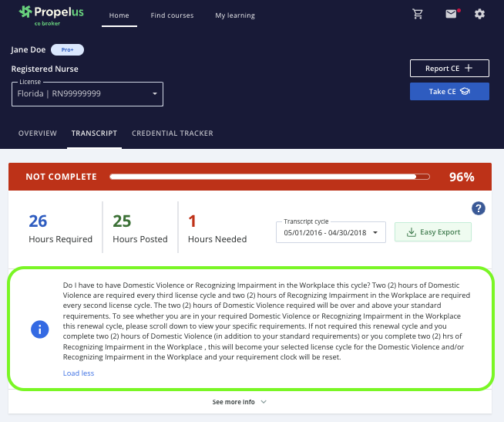504x422 pixels.
Task: Expand the See more info section
Action: click(239, 402)
